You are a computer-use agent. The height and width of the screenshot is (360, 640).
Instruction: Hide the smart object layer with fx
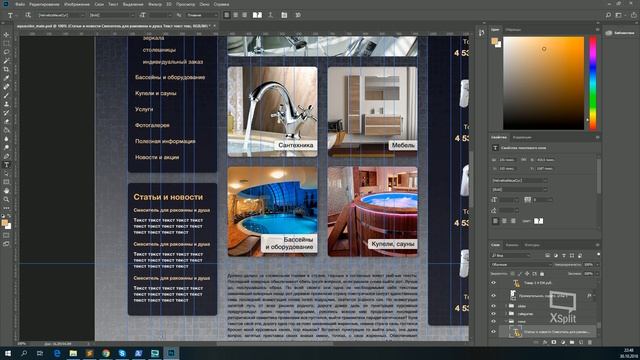click(493, 296)
